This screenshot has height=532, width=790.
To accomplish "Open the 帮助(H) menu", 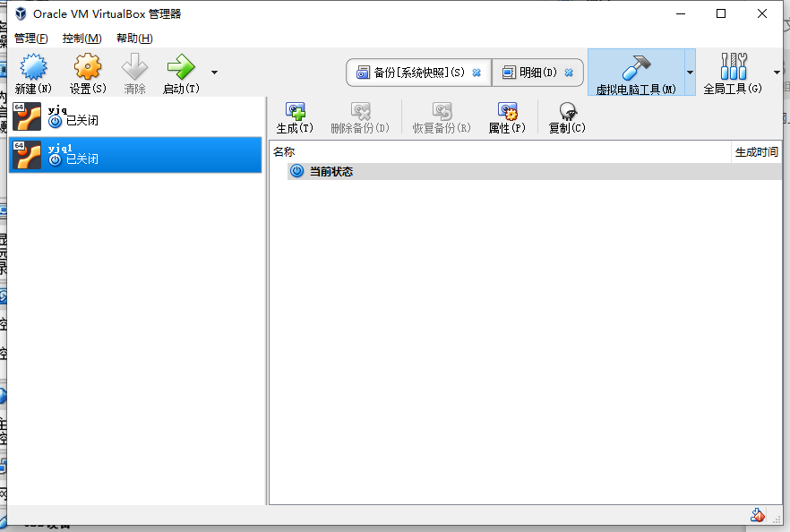I will click(134, 39).
